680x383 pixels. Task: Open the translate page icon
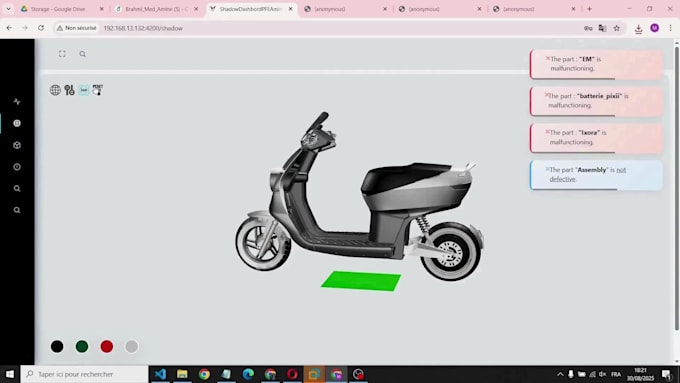[602, 28]
